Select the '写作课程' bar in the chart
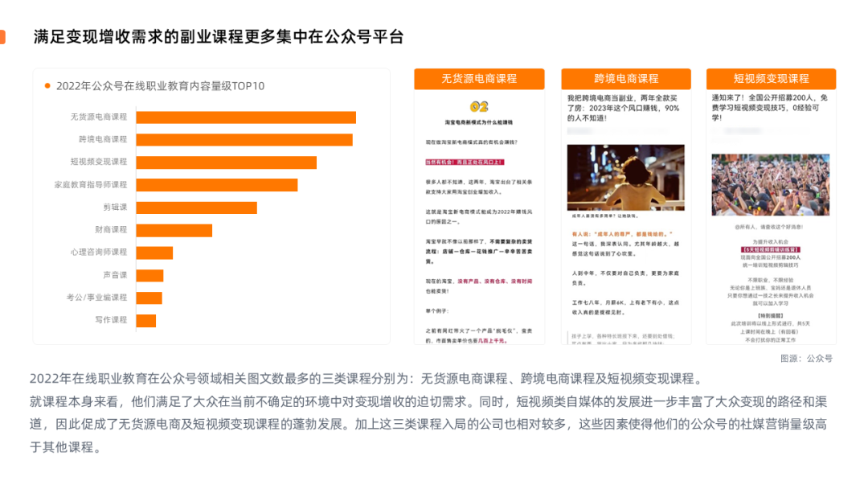 (148, 320)
